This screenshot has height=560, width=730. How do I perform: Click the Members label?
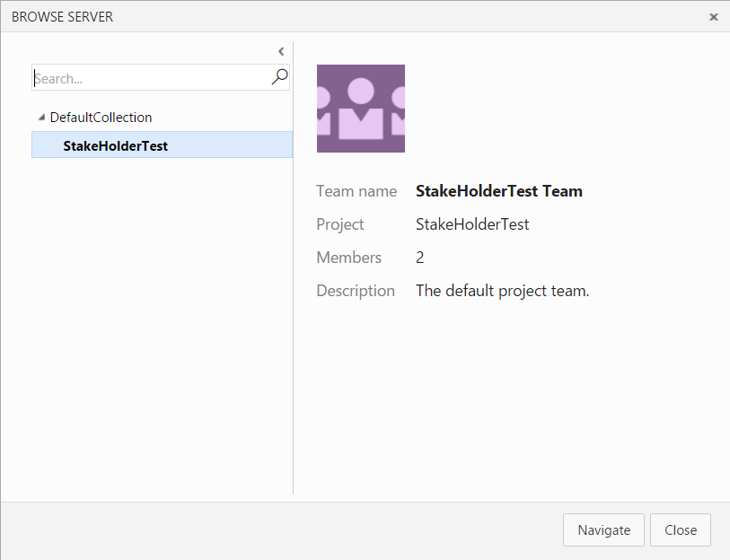(x=349, y=258)
